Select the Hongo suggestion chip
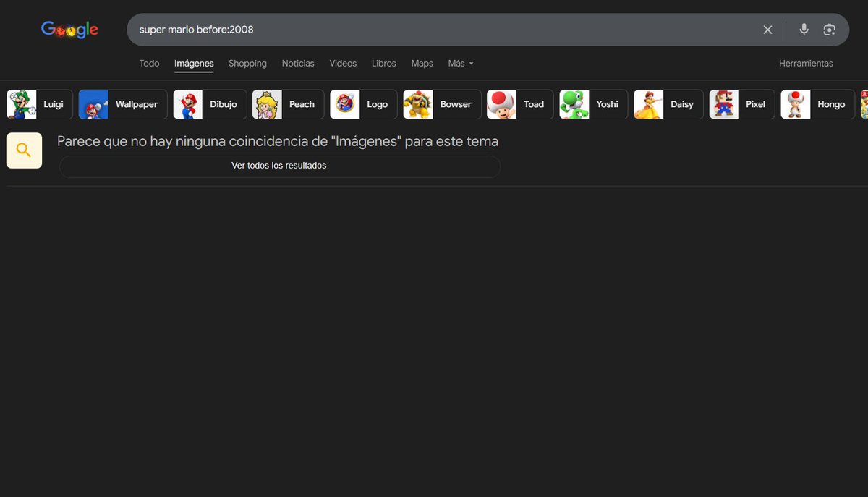This screenshot has width=868, height=497. tap(818, 104)
